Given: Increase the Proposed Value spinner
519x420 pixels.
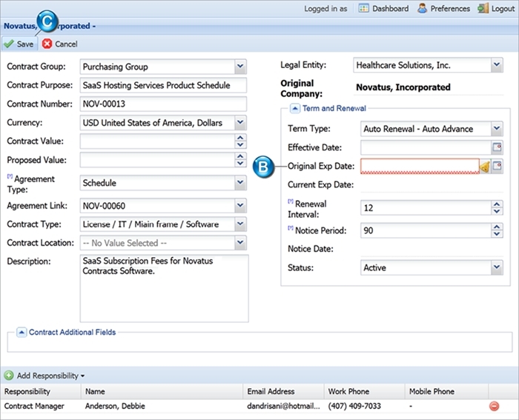Looking at the screenshot, I should tap(240, 156).
